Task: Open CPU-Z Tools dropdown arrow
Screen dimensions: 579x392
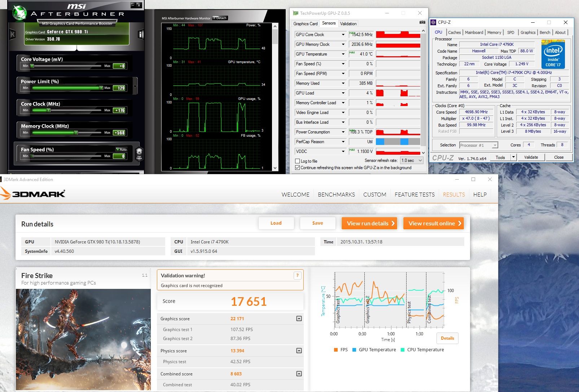Action: point(514,157)
